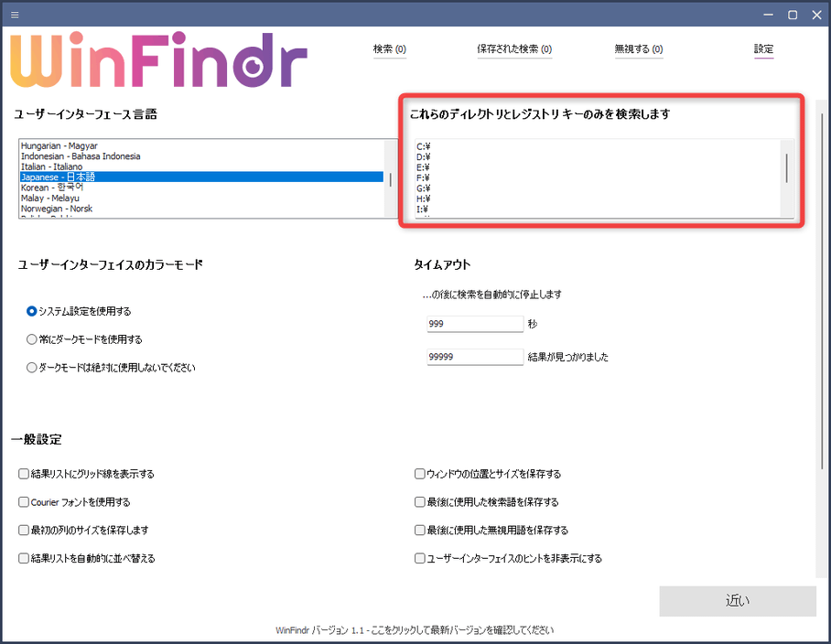This screenshot has height=644, width=831.
Task: Click the settings page vertical scrollbar
Action: click(822, 290)
